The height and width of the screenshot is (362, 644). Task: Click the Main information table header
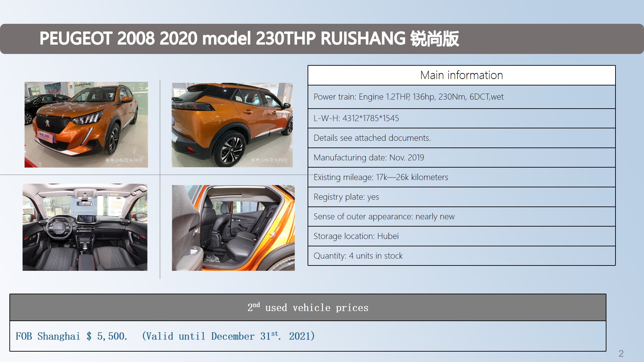tap(461, 75)
